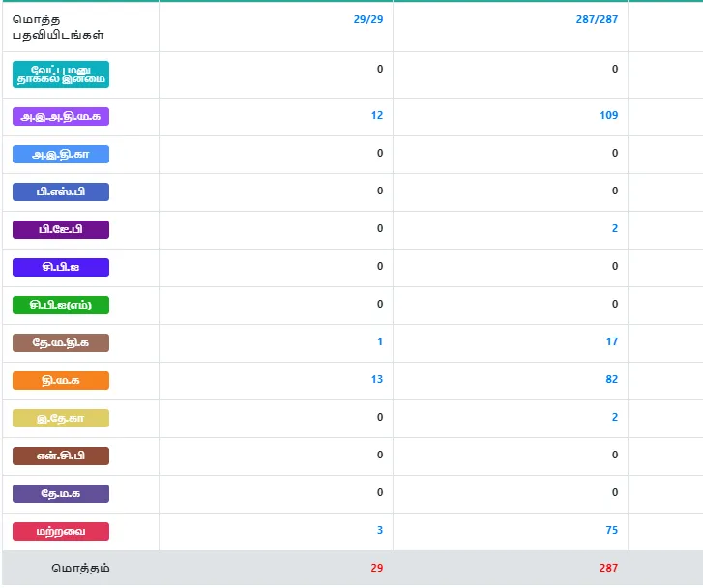Open the 287/287 total posts link
703x588 pixels.
(x=597, y=19)
